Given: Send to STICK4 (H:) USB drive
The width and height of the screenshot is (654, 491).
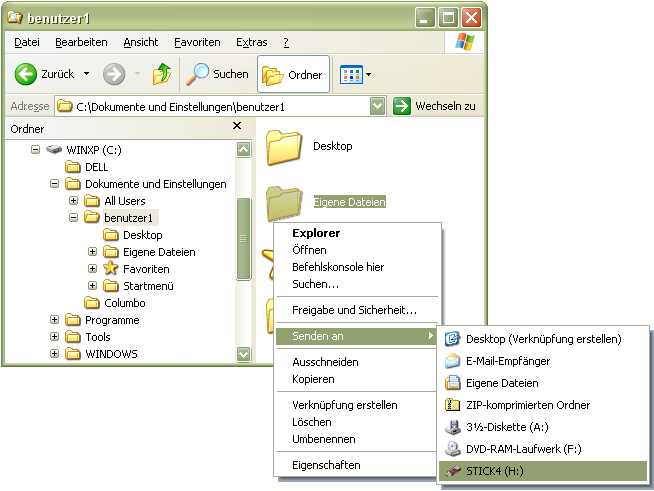Looking at the screenshot, I should click(x=543, y=471).
